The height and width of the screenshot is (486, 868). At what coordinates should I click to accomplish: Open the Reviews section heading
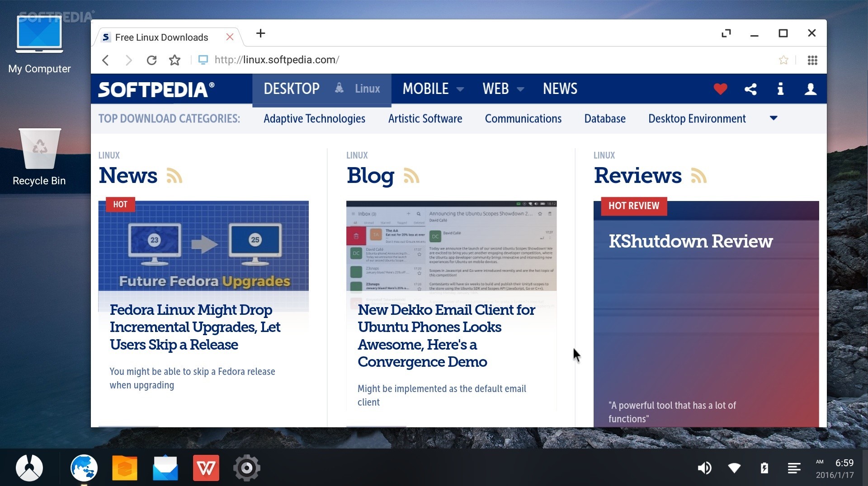pyautogui.click(x=637, y=176)
